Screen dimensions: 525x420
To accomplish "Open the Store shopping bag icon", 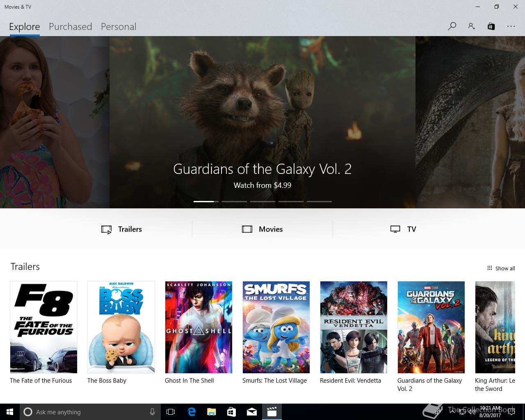I will (x=491, y=26).
